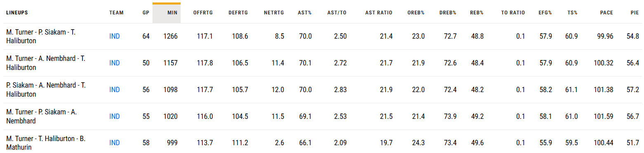The width and height of the screenshot is (644, 153).
Task: Open IND link in Siakam-Nembhard-Haliburton row
Action: pyautogui.click(x=115, y=90)
